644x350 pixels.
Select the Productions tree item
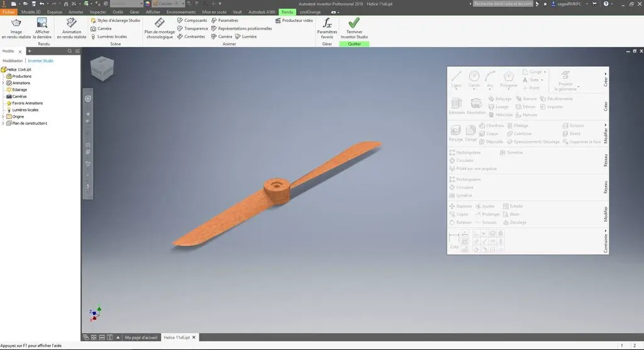click(x=18, y=77)
